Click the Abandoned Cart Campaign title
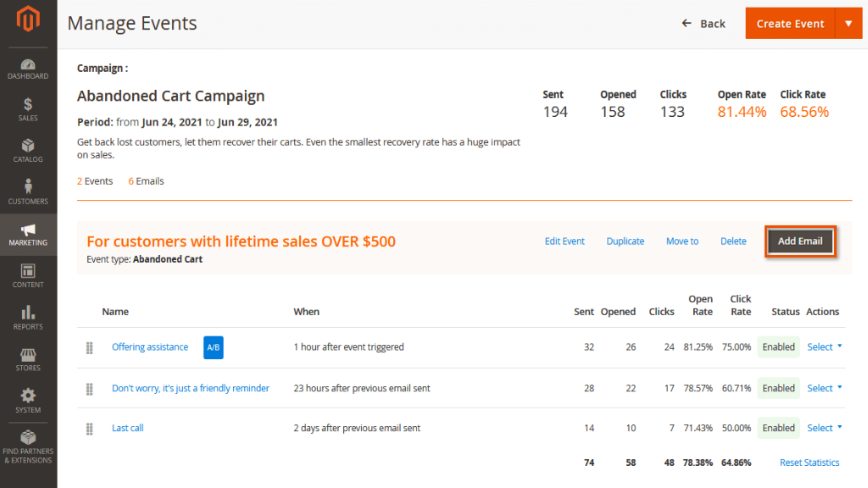This screenshot has height=488, width=868. pyautogui.click(x=170, y=96)
